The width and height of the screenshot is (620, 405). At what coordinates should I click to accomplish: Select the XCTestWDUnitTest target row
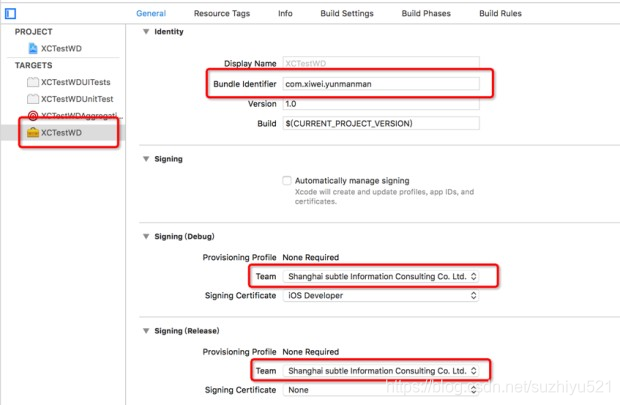pos(63,98)
